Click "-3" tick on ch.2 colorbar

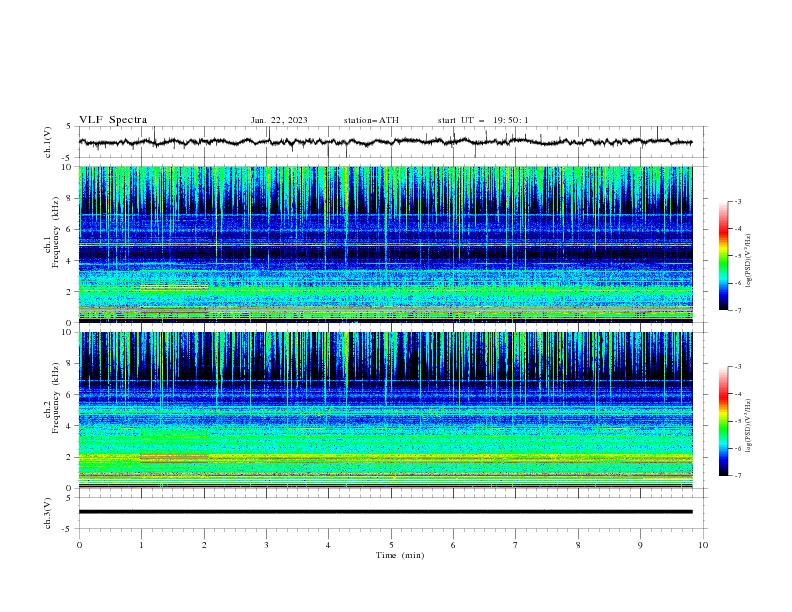(x=737, y=367)
